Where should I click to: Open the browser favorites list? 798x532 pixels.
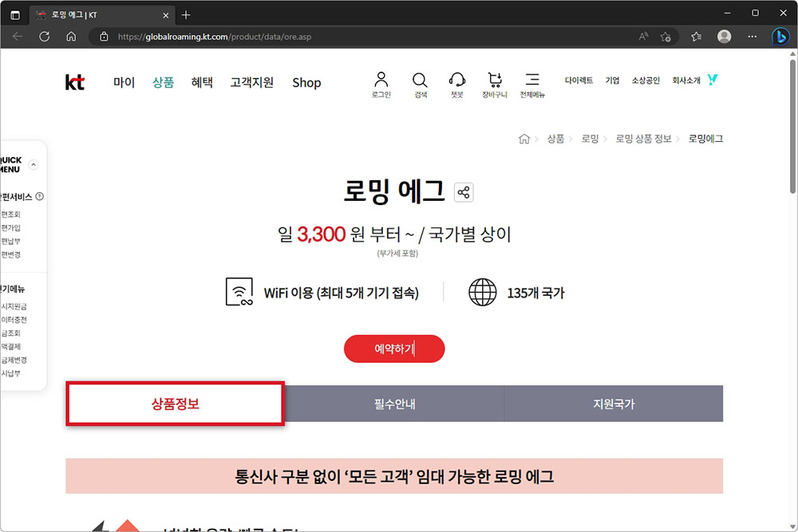pos(696,37)
